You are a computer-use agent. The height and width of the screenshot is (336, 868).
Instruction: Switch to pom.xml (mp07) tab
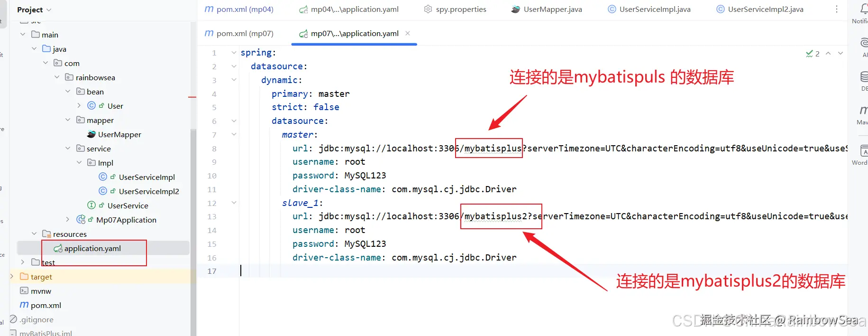[239, 33]
